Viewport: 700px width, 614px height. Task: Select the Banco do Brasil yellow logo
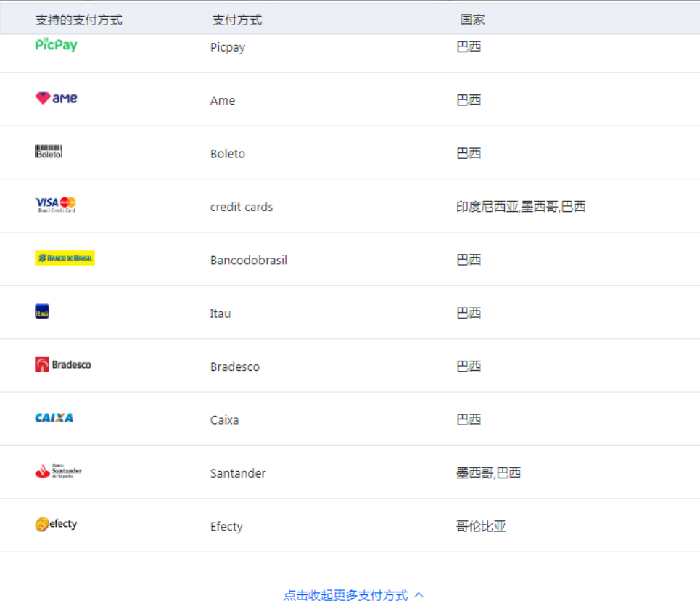pos(64,258)
